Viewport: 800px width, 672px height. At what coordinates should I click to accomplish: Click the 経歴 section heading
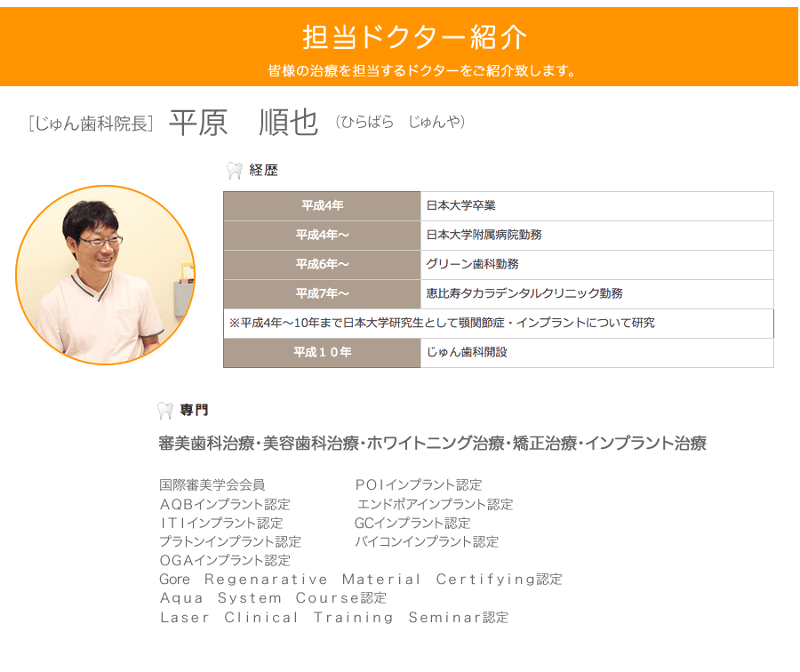pyautogui.click(x=263, y=171)
